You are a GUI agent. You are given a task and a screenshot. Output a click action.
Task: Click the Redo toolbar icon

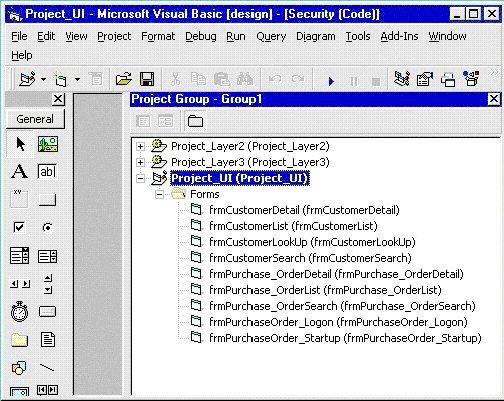tap(298, 79)
